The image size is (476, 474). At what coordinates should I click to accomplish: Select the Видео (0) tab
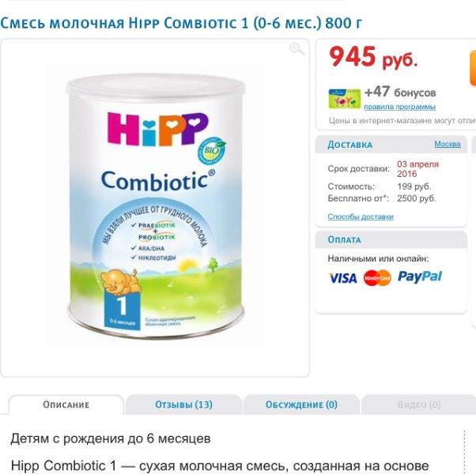tap(419, 404)
